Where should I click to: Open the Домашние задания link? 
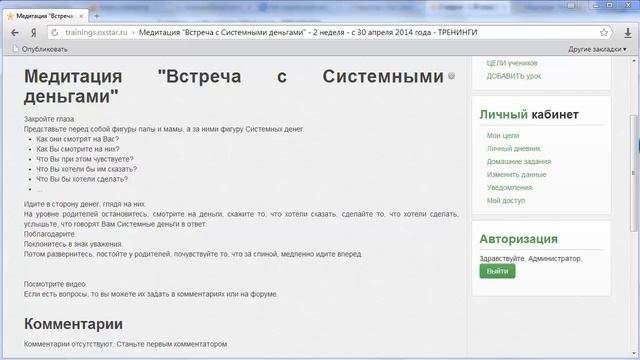(x=519, y=162)
